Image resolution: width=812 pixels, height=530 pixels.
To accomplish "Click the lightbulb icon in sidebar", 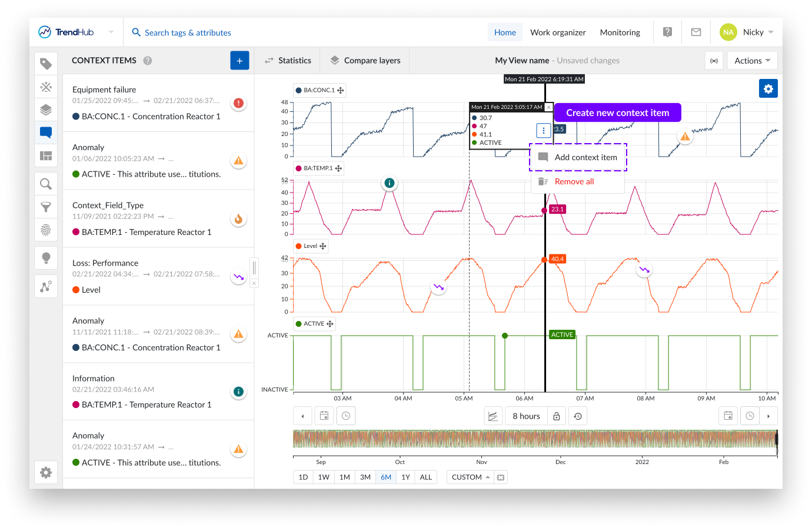I will [46, 258].
